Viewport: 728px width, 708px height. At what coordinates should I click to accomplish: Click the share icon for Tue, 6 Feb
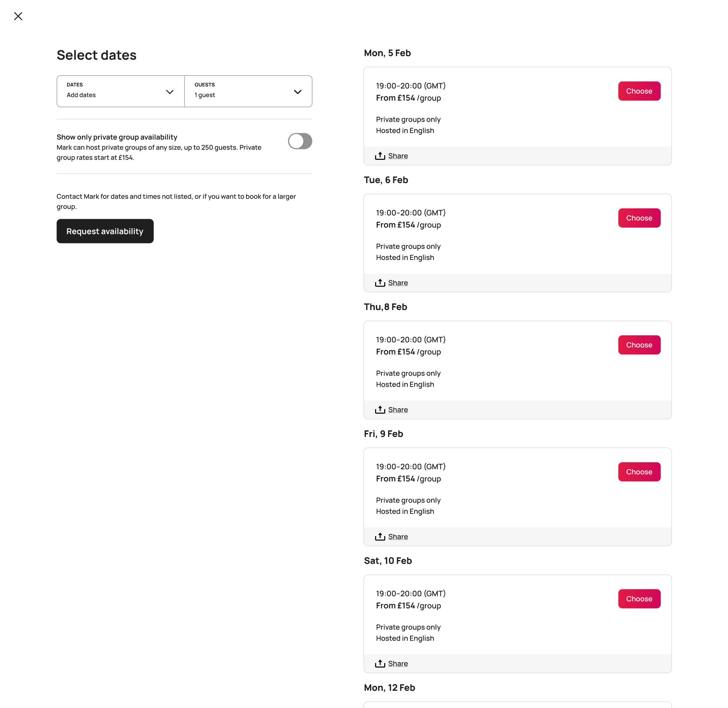pyautogui.click(x=380, y=283)
